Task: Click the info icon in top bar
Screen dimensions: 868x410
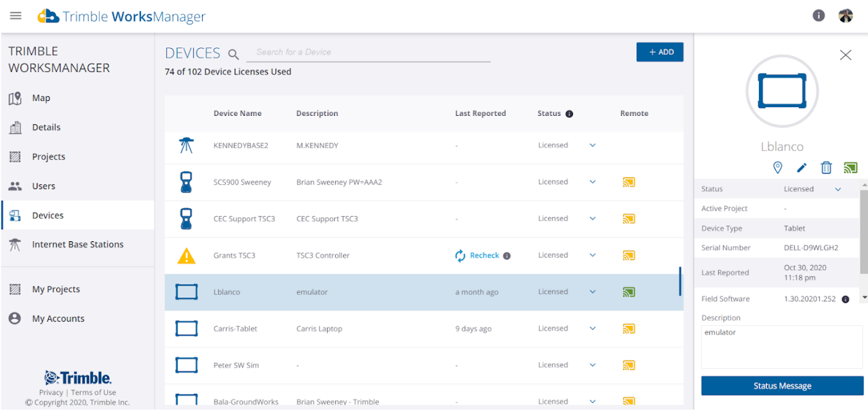Action: pos(818,16)
